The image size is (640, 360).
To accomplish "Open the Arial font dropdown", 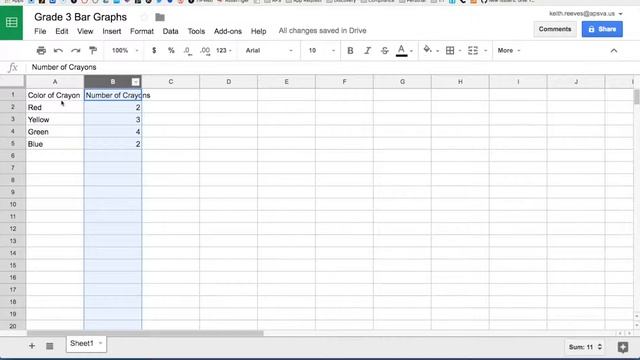I will (269, 51).
